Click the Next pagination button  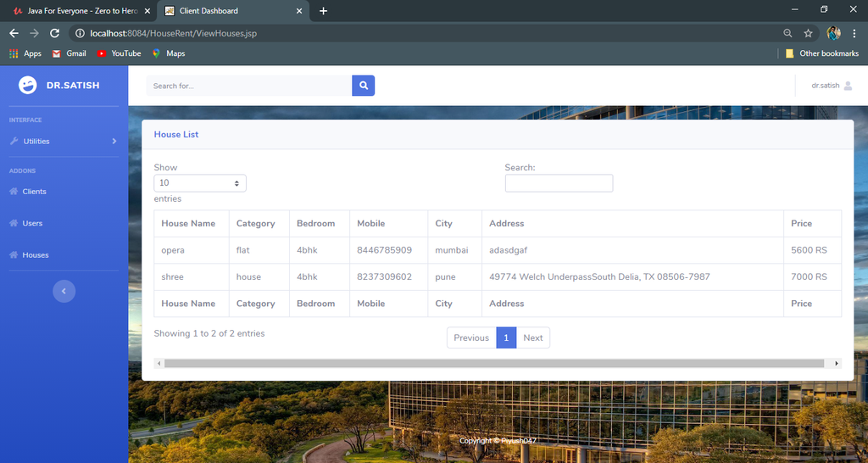(x=533, y=337)
